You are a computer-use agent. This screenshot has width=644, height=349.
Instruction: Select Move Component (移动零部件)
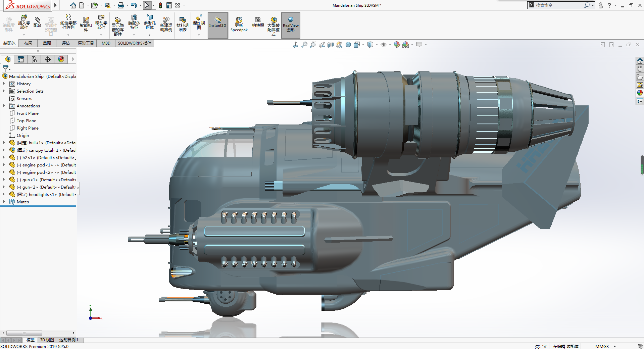point(101,22)
